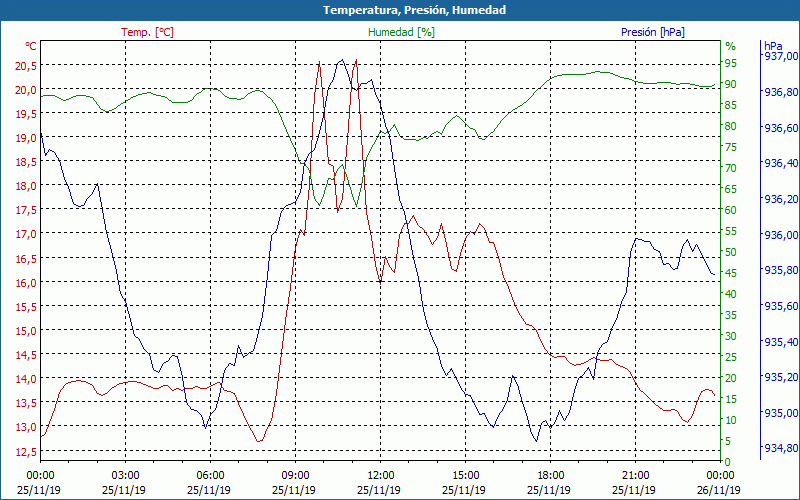Click the '%' unit on humidity axis

pyautogui.click(x=731, y=46)
